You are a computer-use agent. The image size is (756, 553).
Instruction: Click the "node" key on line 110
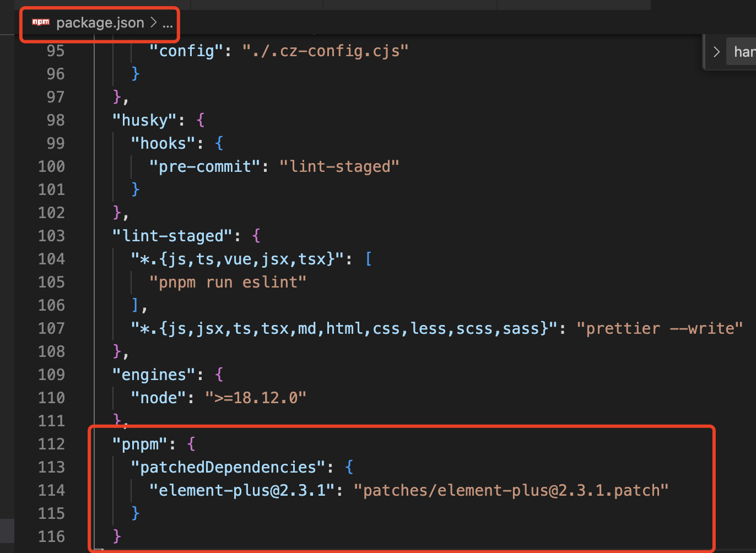click(159, 398)
